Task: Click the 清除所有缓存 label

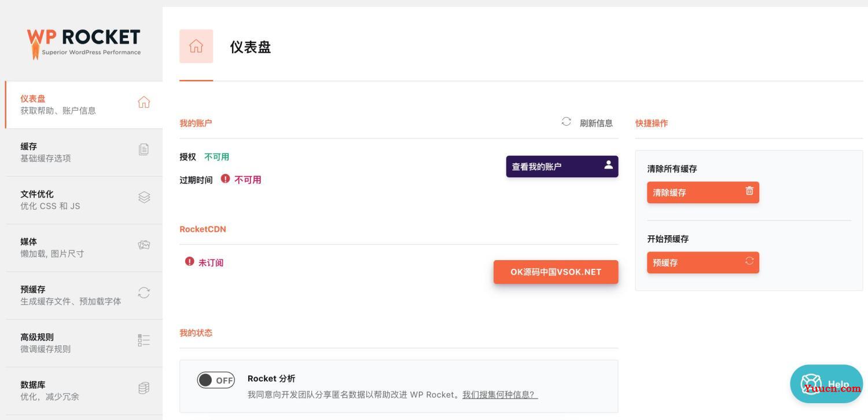Action: coord(672,169)
